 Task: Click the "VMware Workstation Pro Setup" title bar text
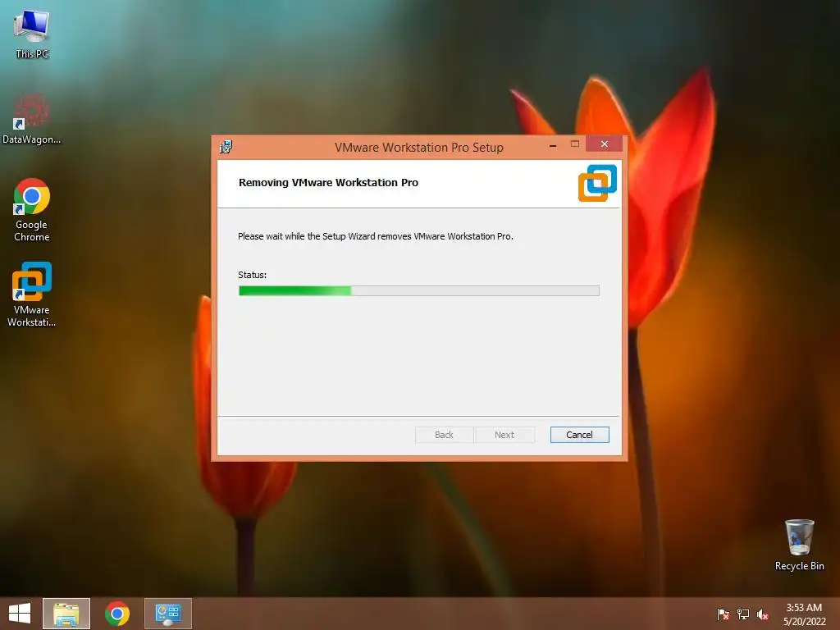pyautogui.click(x=419, y=148)
